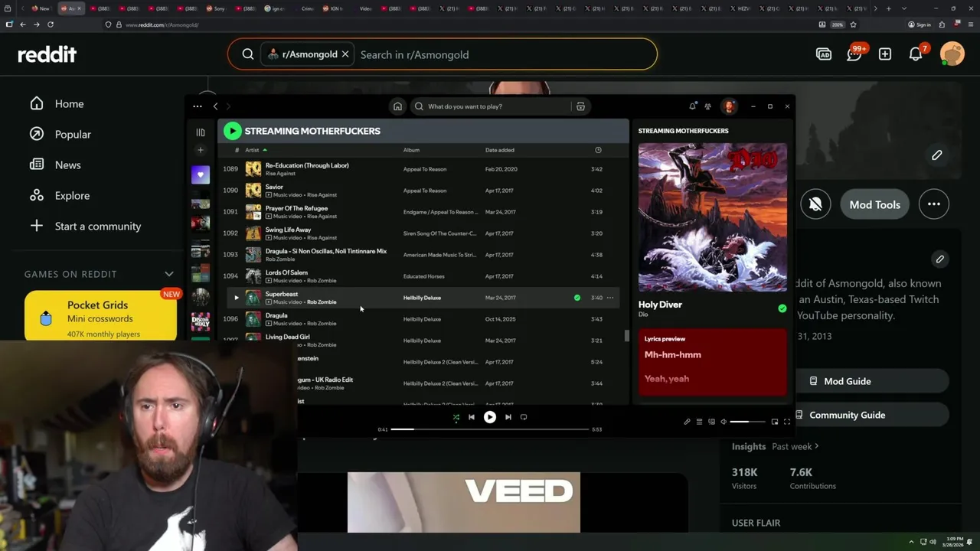Open Reddit chat icon with 99+ badge
The width and height of the screenshot is (980, 551).
854,54
